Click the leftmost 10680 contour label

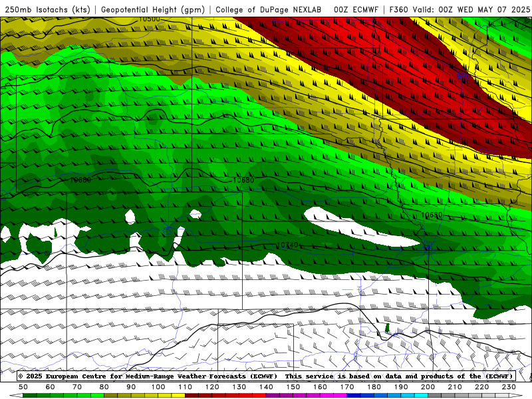(x=80, y=180)
